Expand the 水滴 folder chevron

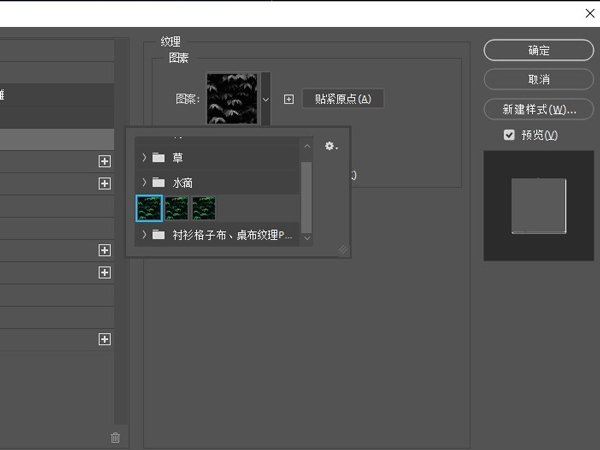pos(144,183)
